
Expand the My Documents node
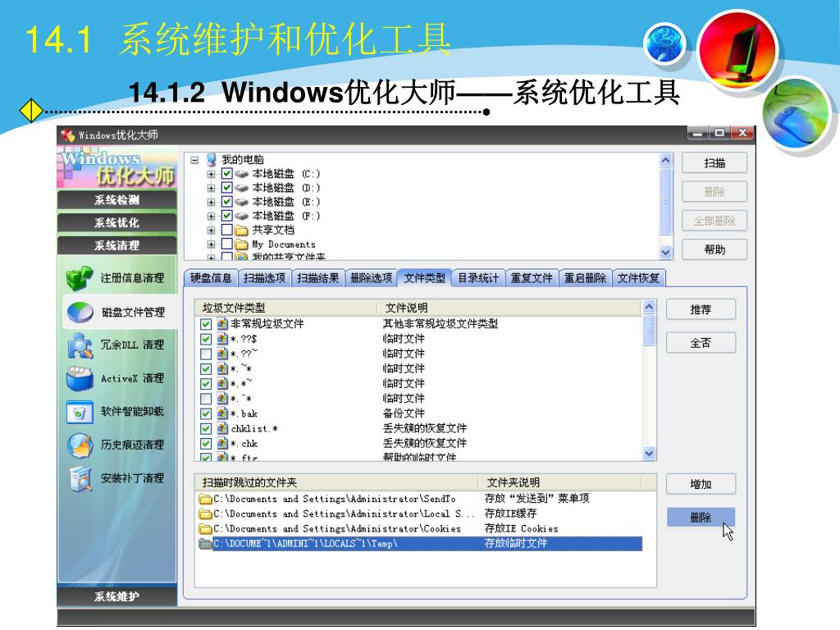[x=211, y=244]
